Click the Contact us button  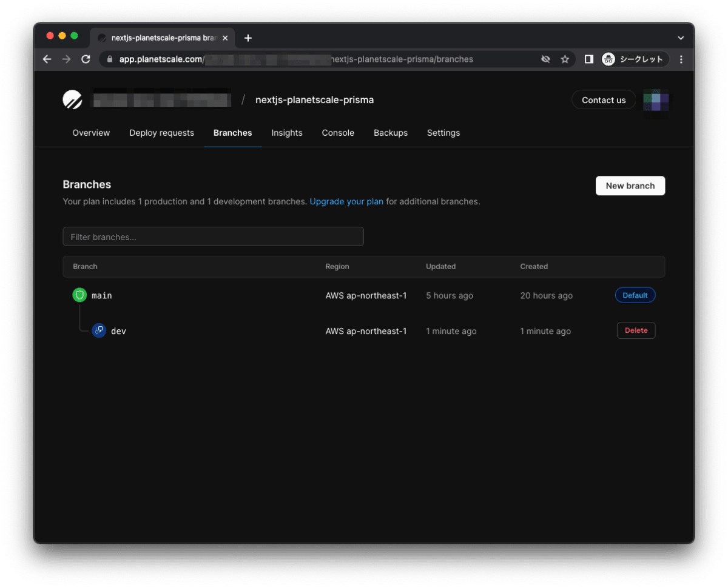point(604,100)
